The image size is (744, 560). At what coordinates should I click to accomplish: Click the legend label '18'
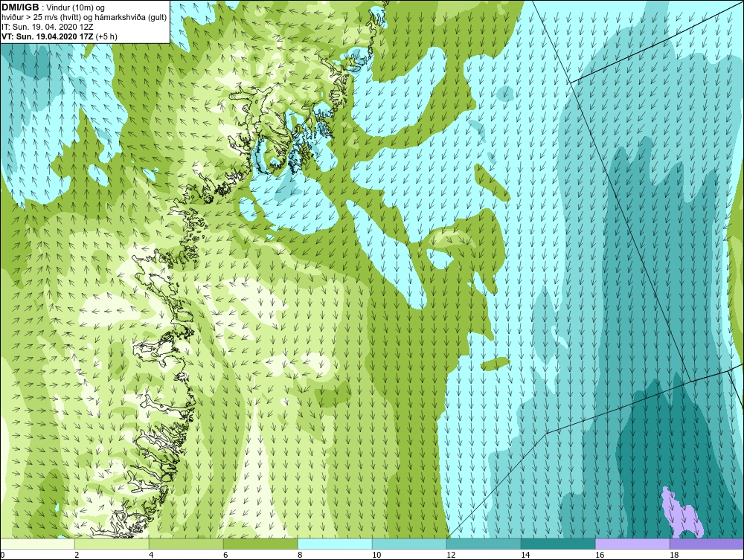[x=674, y=555]
